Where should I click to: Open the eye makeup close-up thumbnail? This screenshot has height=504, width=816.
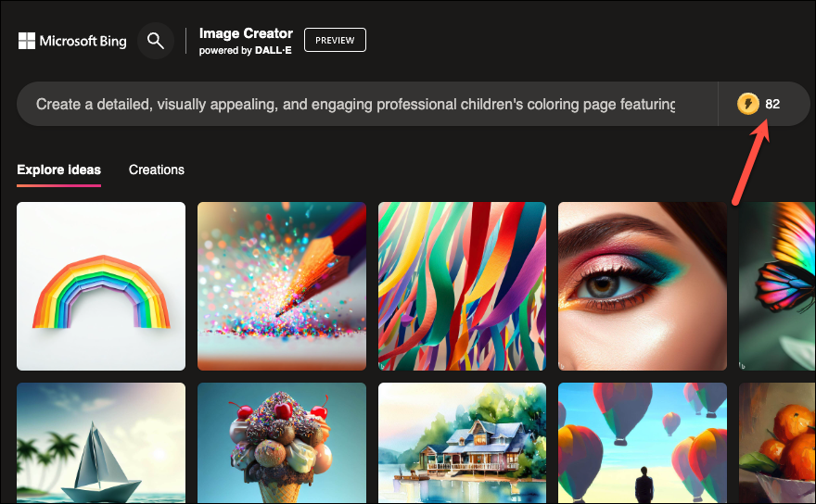pyautogui.click(x=643, y=286)
